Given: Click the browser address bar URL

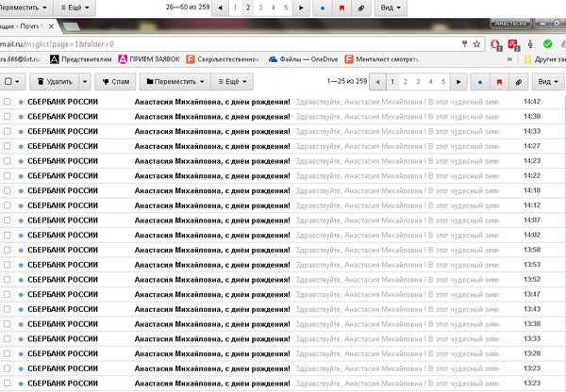Looking at the screenshot, I should pyautogui.click(x=57, y=43).
